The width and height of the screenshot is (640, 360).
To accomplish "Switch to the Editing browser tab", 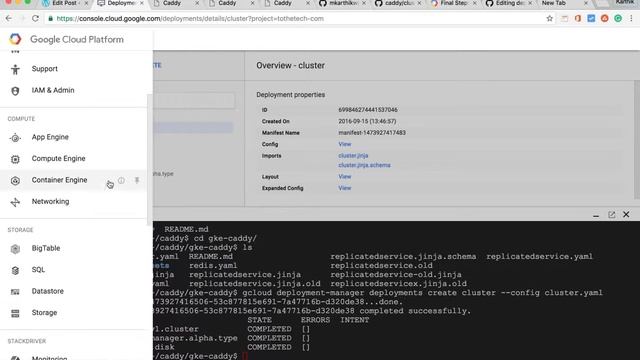I will (509, 3).
